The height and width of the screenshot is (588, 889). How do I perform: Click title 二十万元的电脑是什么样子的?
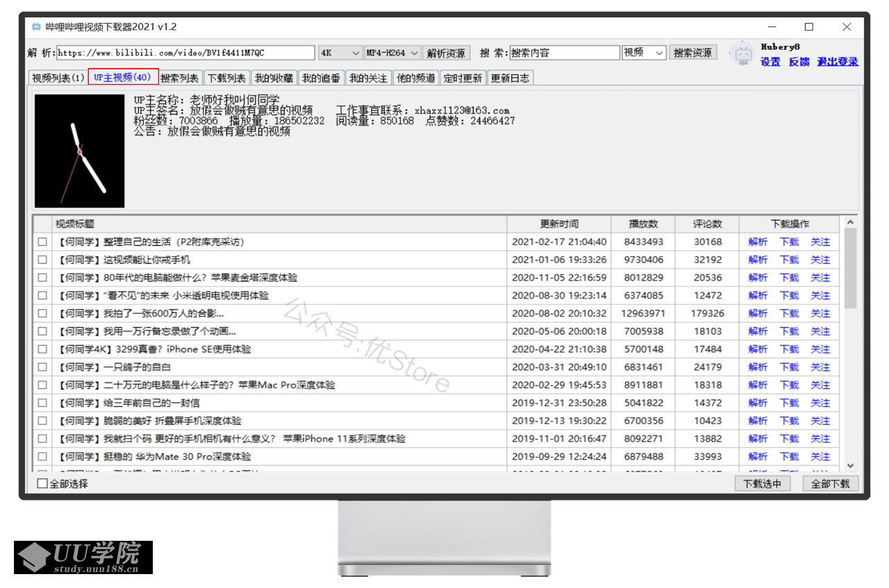click(x=197, y=385)
